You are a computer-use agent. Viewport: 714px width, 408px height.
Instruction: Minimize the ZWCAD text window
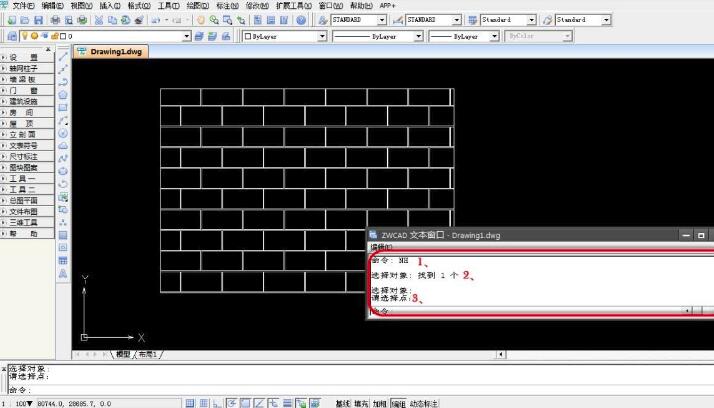point(686,235)
